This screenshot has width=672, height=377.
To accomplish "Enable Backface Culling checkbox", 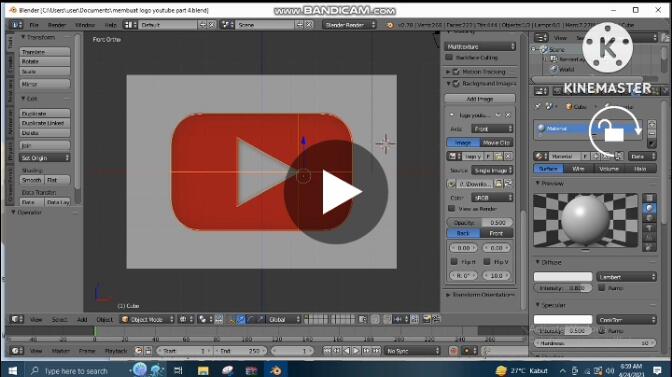I will point(449,57).
